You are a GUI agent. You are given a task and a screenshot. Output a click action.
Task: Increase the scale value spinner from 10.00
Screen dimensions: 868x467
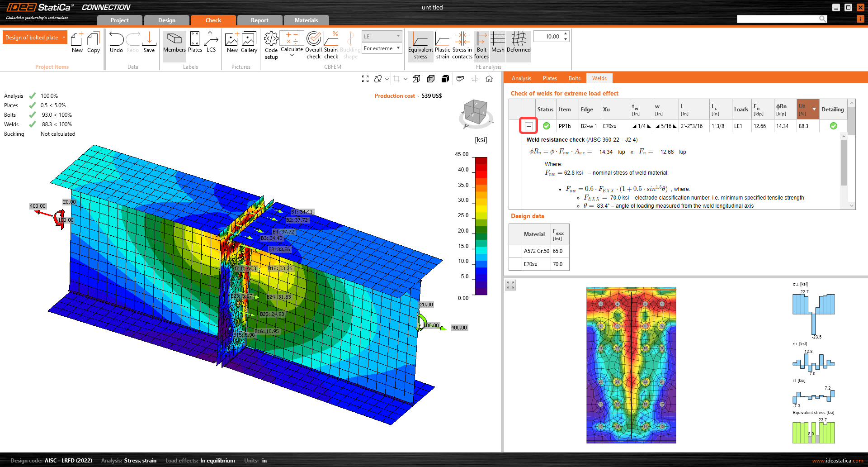coord(565,33)
